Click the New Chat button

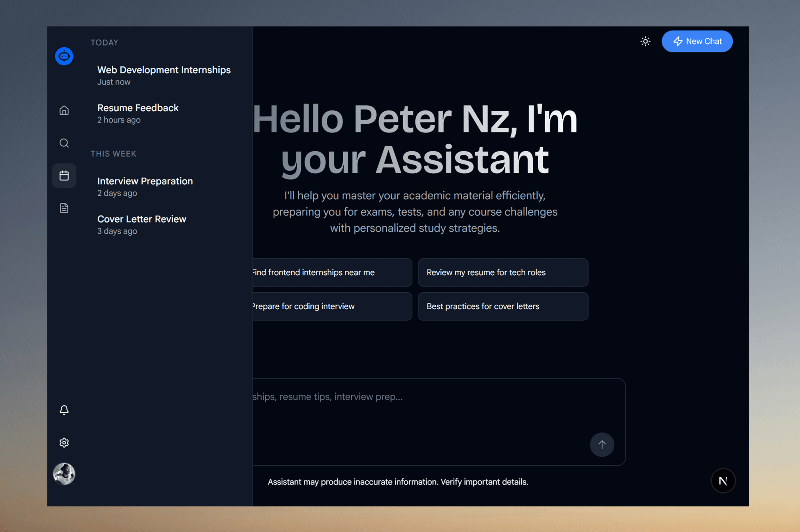click(697, 41)
